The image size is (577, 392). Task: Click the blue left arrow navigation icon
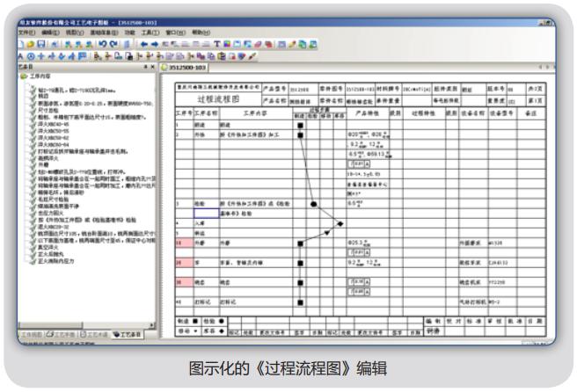pos(143,43)
